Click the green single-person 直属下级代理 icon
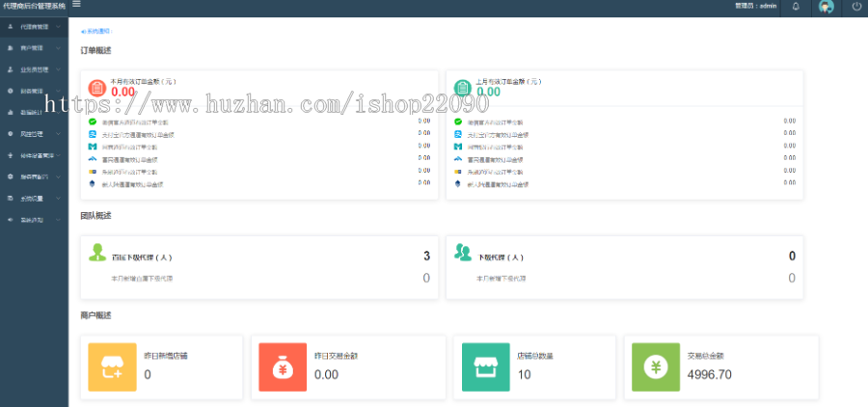868x407 pixels. pyautogui.click(x=97, y=253)
